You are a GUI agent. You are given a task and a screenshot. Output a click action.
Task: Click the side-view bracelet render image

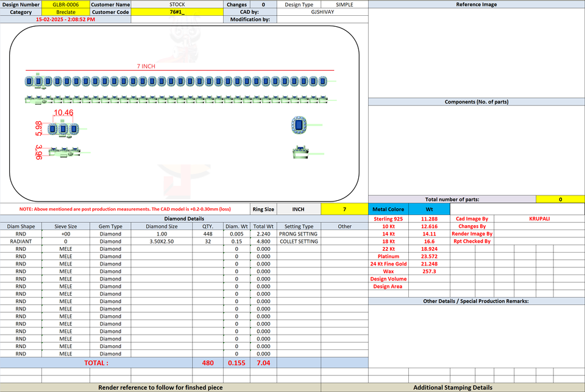(176, 99)
